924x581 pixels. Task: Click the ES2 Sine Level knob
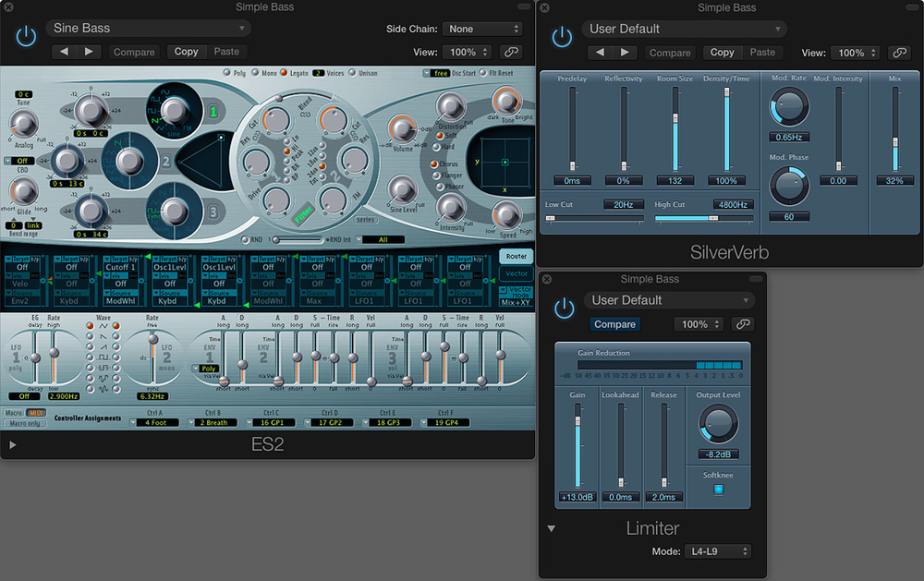coord(403,189)
